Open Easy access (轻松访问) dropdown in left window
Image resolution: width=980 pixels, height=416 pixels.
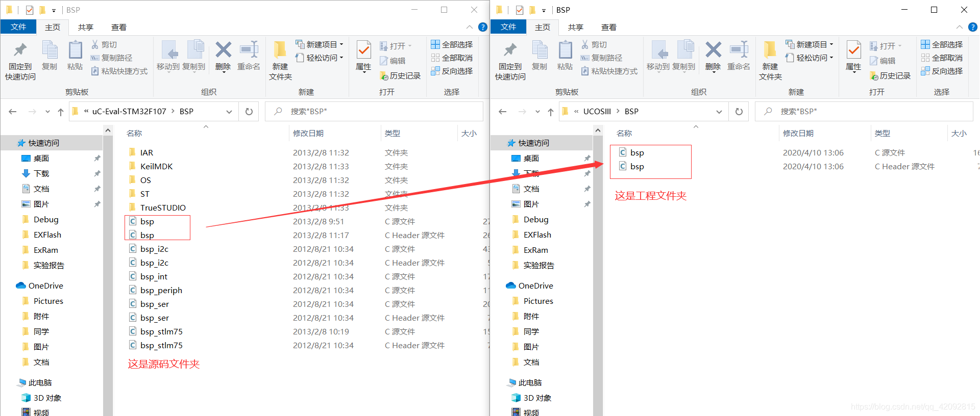point(320,58)
